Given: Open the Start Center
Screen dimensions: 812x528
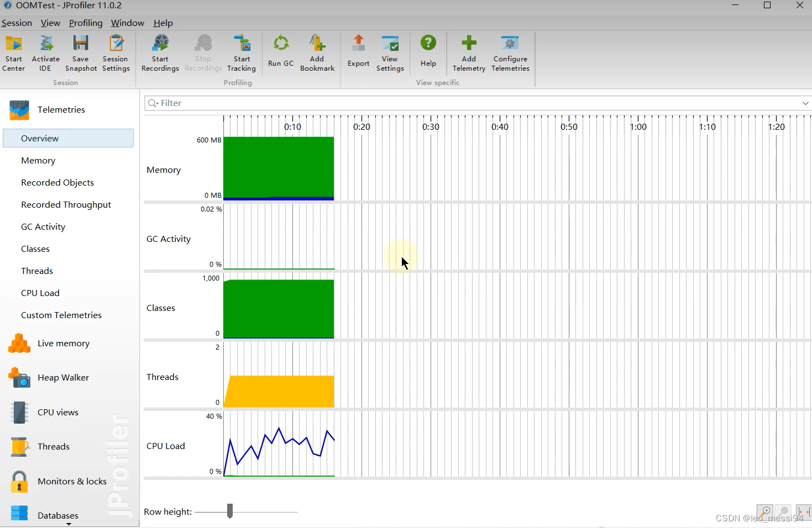Looking at the screenshot, I should pos(14,54).
